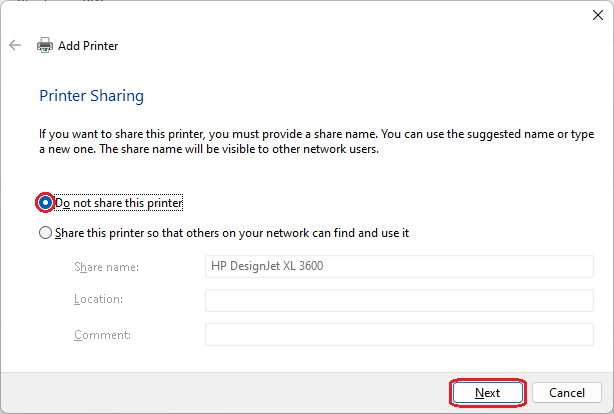Click the Share name field with HP DesignJet XL 3600
The width and height of the screenshot is (614, 414).
399,266
